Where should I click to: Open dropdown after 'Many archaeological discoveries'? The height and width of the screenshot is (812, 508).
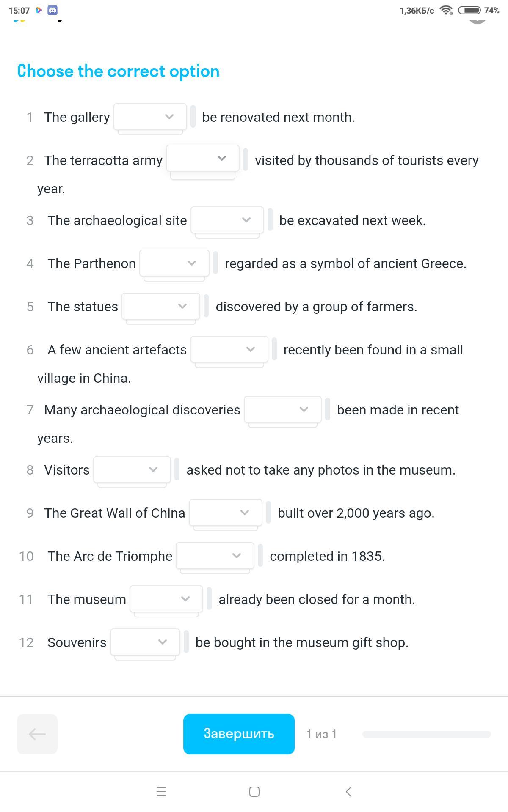pyautogui.click(x=283, y=409)
